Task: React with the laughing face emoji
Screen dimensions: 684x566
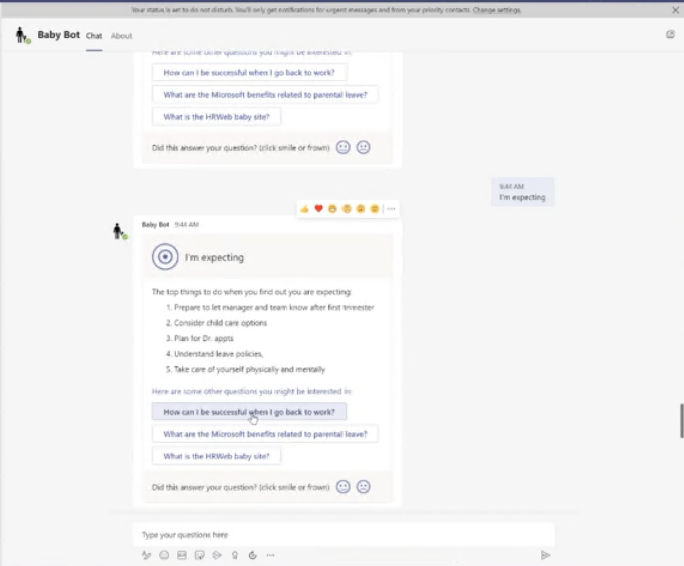Action: click(x=332, y=209)
